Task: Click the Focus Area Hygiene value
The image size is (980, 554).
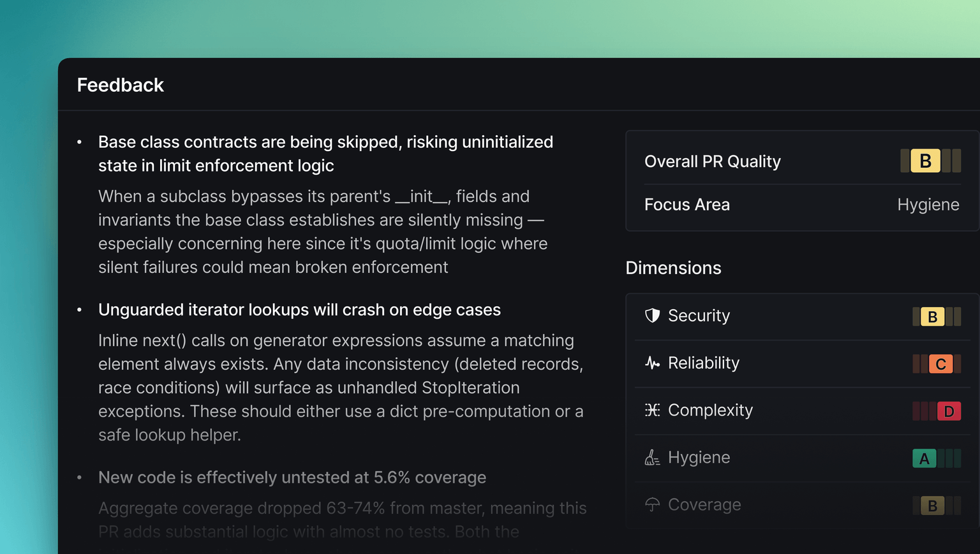Action: tap(928, 205)
